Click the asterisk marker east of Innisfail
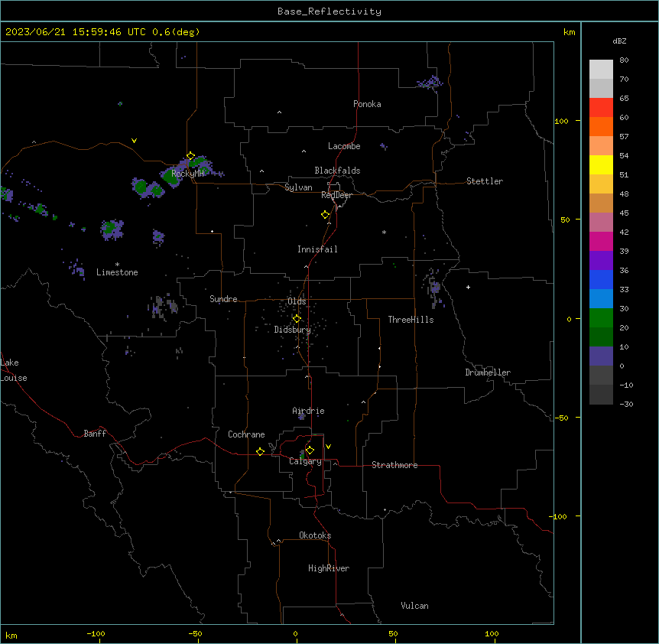This screenshot has height=644, width=659. pyautogui.click(x=384, y=232)
